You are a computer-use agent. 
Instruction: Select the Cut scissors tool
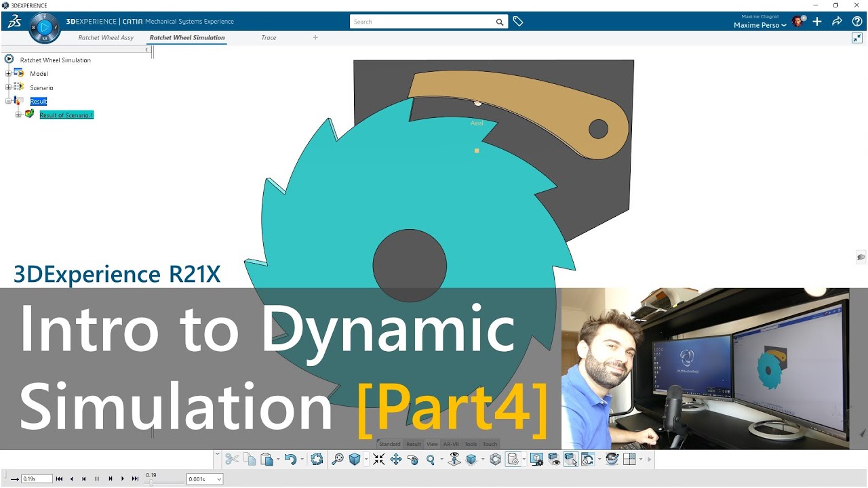(x=232, y=460)
